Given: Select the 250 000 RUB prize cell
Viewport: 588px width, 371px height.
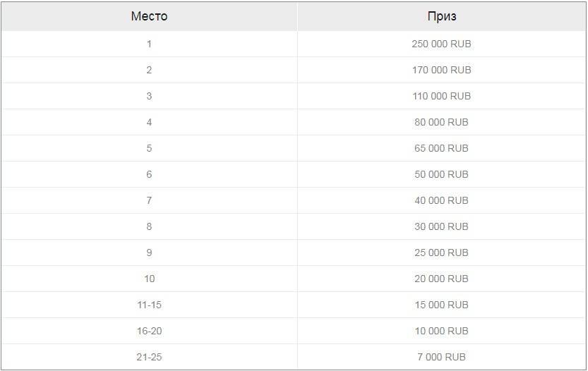Looking at the screenshot, I should (x=441, y=44).
